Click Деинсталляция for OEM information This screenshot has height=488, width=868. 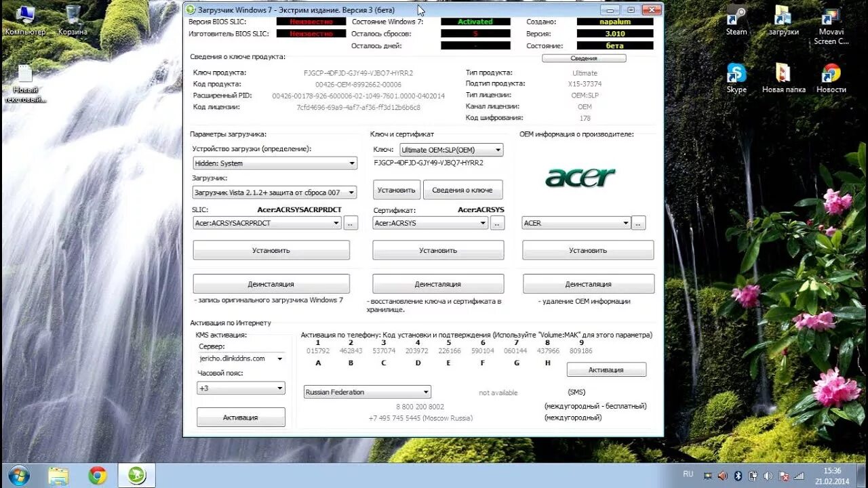point(588,284)
